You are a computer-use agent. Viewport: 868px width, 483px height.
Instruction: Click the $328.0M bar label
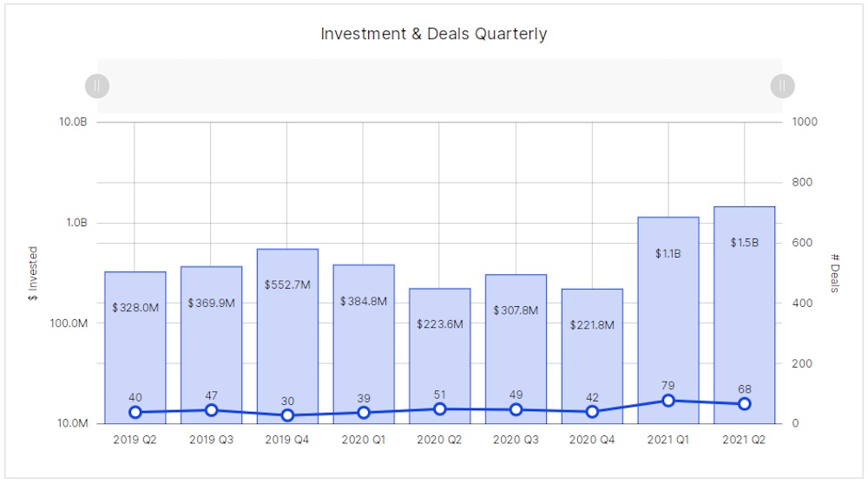(x=135, y=307)
